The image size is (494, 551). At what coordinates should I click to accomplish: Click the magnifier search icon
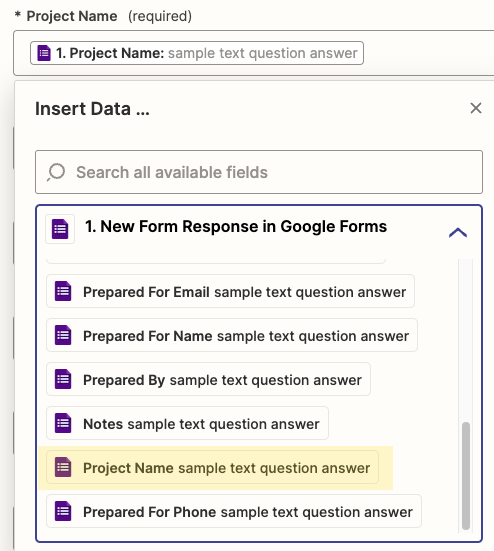point(56,172)
